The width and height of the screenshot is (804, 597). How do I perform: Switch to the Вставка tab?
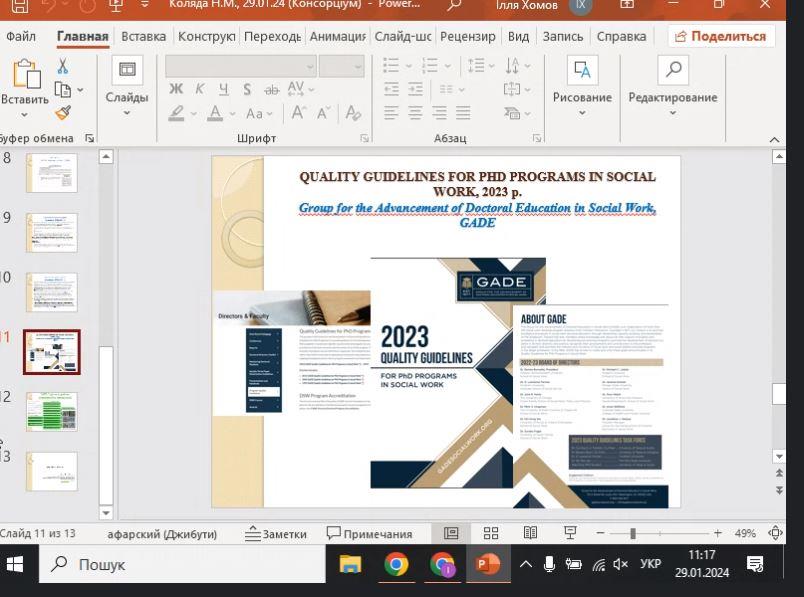point(144,36)
